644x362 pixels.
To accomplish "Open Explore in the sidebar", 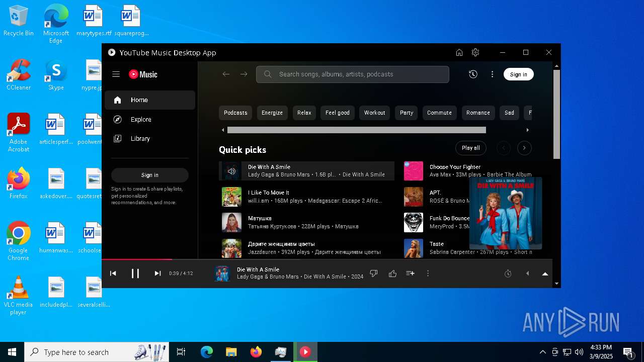I will pyautogui.click(x=150, y=120).
